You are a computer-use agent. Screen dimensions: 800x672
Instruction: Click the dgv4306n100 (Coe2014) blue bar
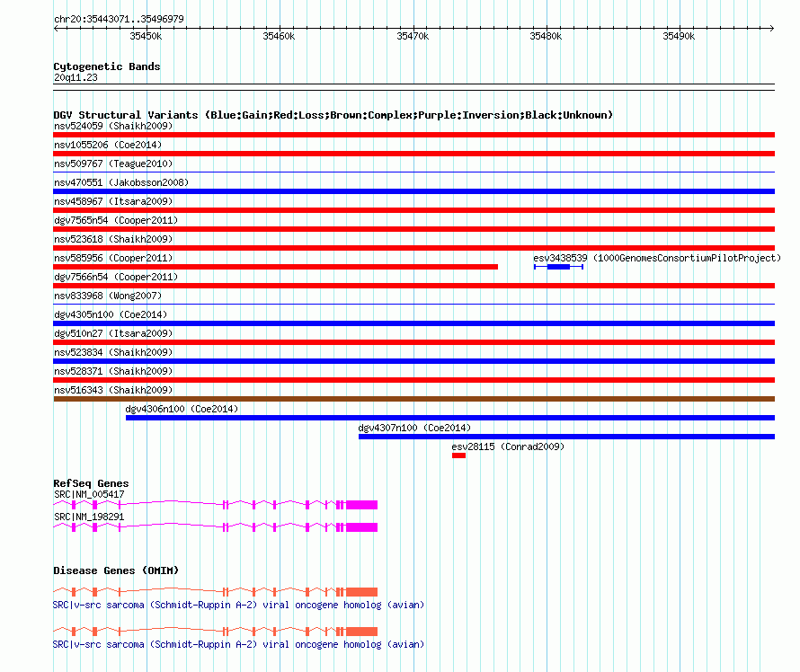[x=450, y=418]
